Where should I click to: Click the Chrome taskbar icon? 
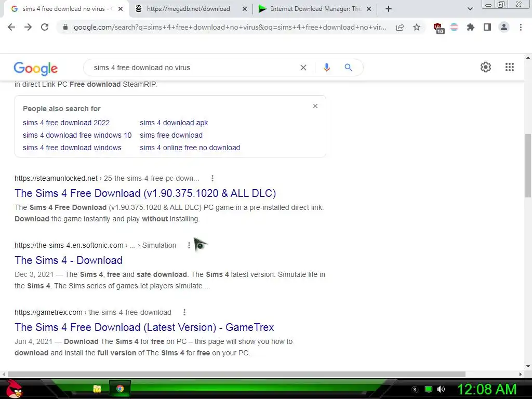(x=120, y=389)
